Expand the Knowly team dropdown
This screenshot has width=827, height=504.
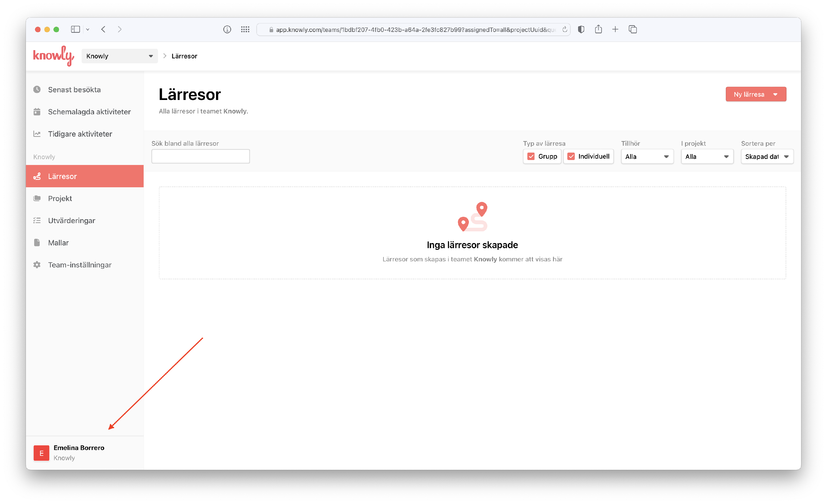pyautogui.click(x=119, y=56)
